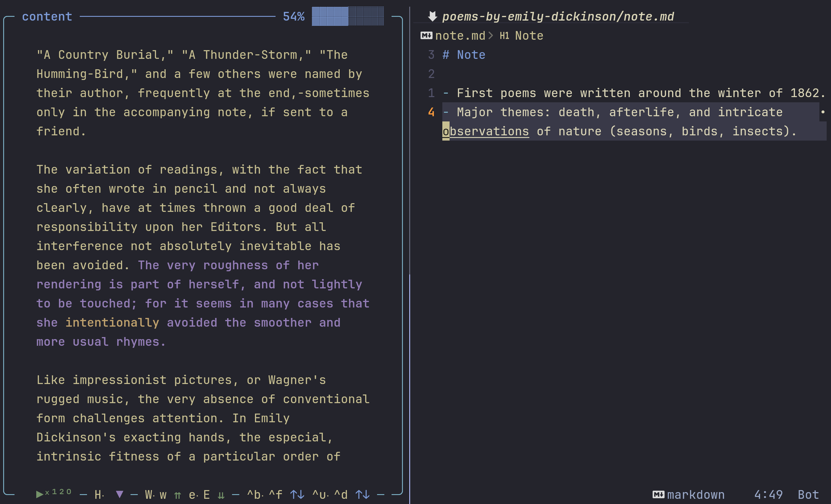The image size is (831, 504).
Task: Click the green double down-arrow icon
Action: [221, 495]
